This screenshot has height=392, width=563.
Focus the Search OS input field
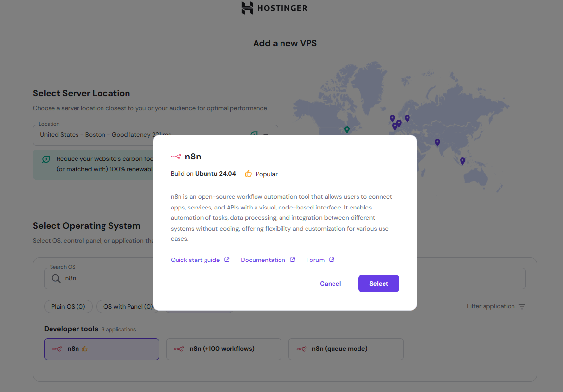click(285, 279)
